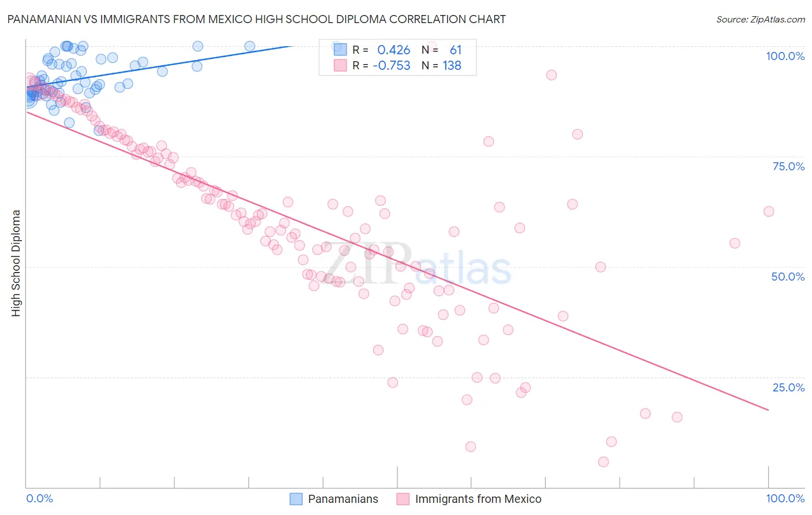Select the Panamanians legend label
This screenshot has width=812, height=515.
click(x=343, y=499)
